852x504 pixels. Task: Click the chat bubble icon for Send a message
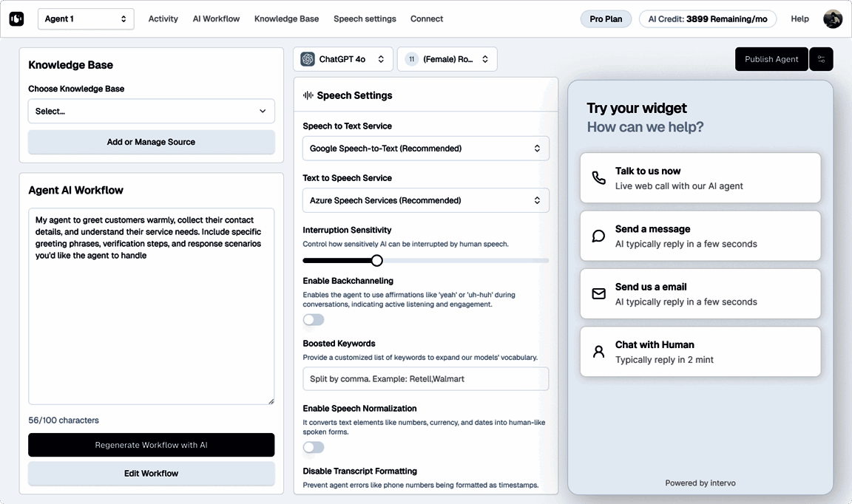point(599,236)
